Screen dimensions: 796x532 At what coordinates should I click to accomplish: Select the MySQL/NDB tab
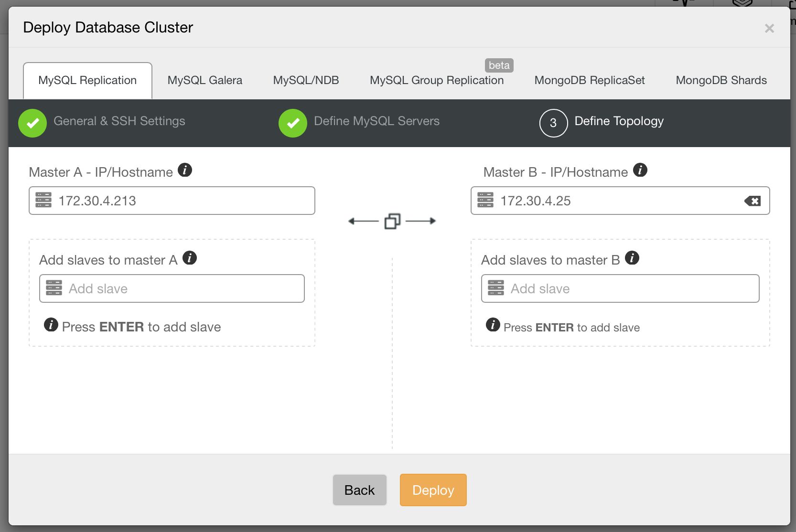tap(306, 80)
